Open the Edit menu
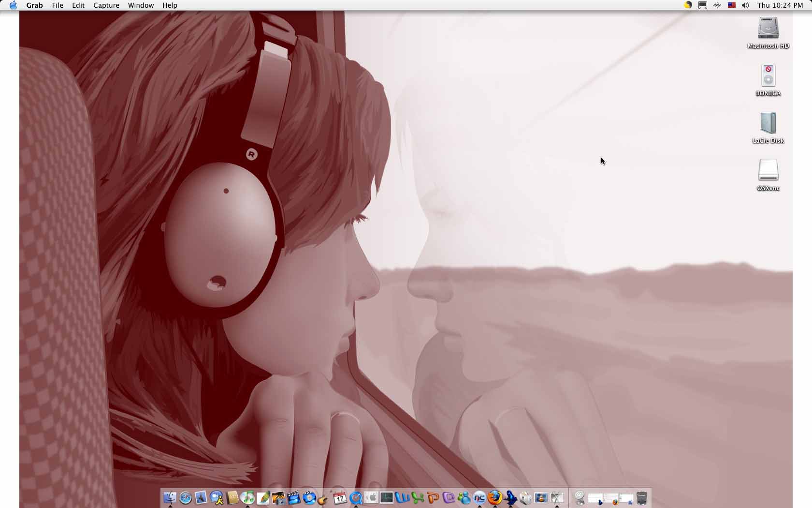The image size is (812, 508). coord(78,5)
